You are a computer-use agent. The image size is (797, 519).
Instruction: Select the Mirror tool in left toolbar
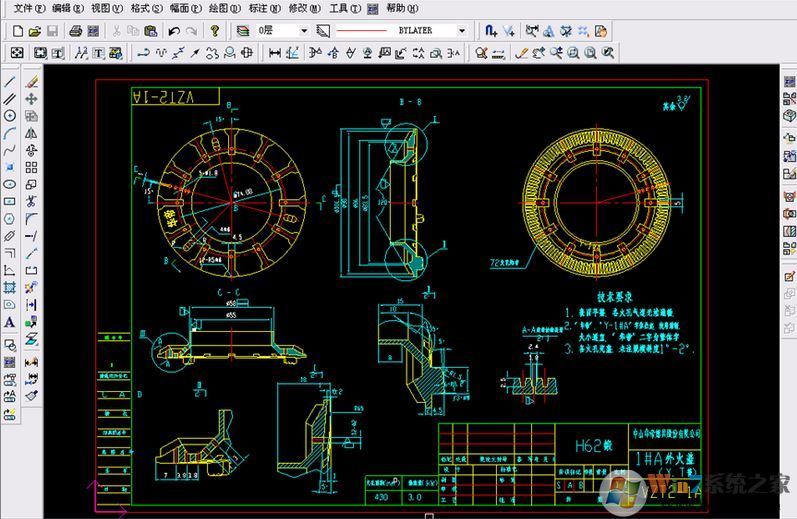[x=31, y=133]
